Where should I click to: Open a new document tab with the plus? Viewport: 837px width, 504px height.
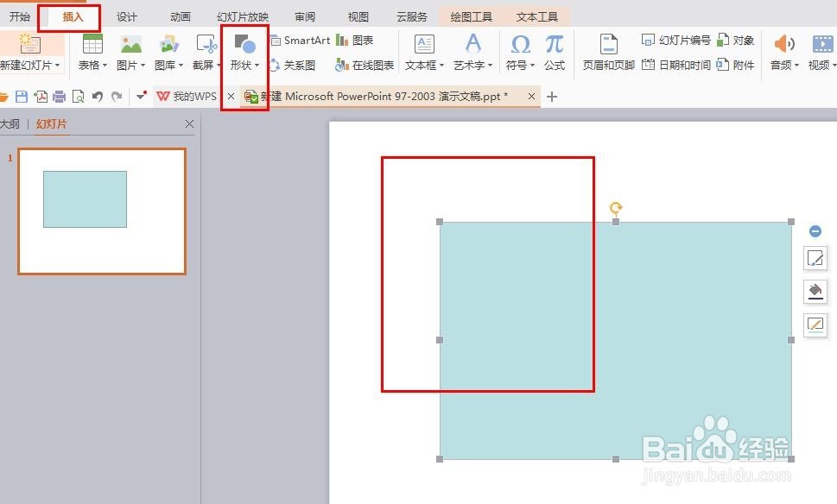[x=552, y=97]
